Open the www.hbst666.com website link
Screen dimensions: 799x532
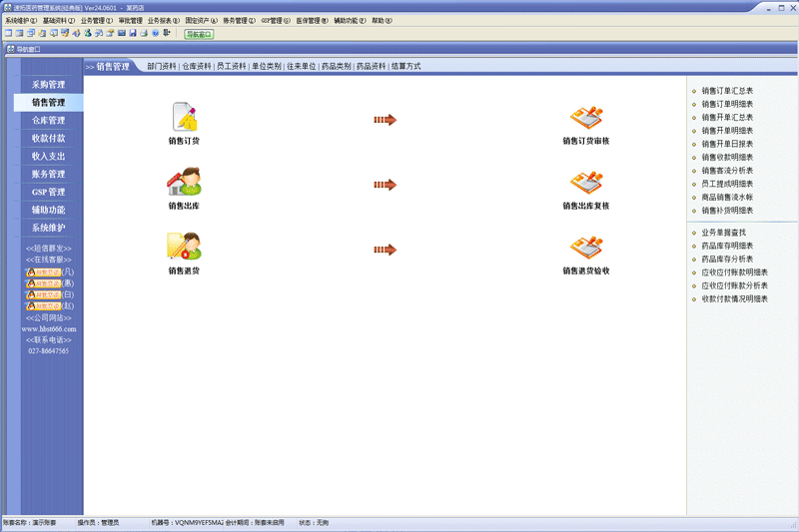pos(49,329)
